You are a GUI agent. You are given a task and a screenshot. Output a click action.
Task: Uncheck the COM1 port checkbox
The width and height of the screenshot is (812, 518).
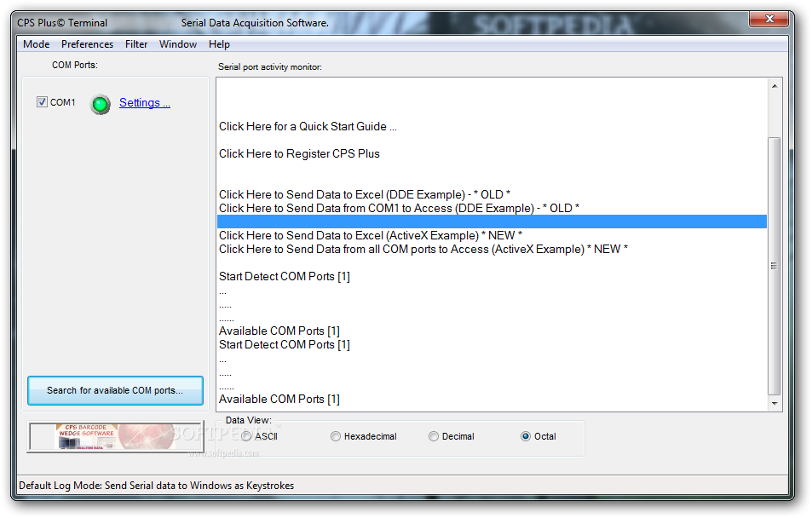[42, 102]
